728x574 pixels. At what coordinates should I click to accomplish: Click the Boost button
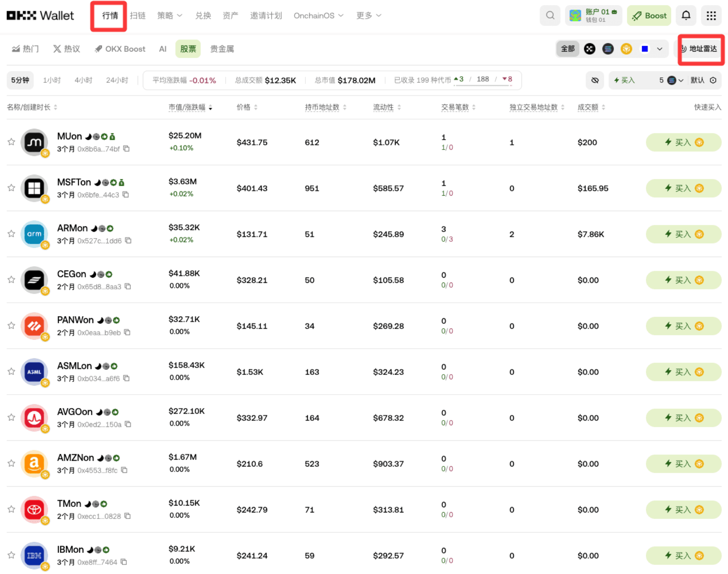tap(648, 16)
